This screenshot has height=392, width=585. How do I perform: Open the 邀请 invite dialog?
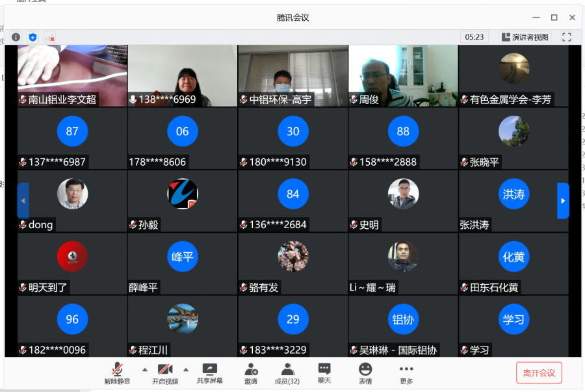251,373
